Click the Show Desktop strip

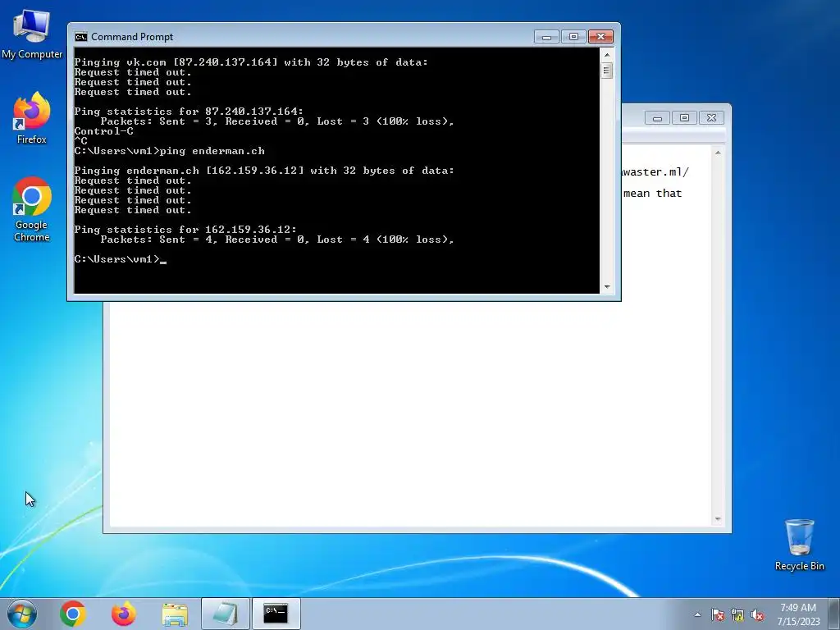point(834,614)
